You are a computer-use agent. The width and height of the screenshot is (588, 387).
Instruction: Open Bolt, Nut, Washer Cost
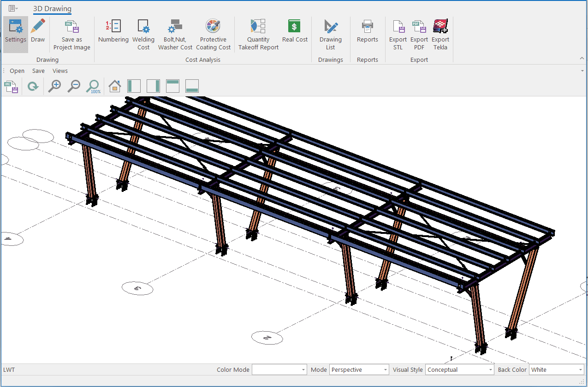(175, 35)
